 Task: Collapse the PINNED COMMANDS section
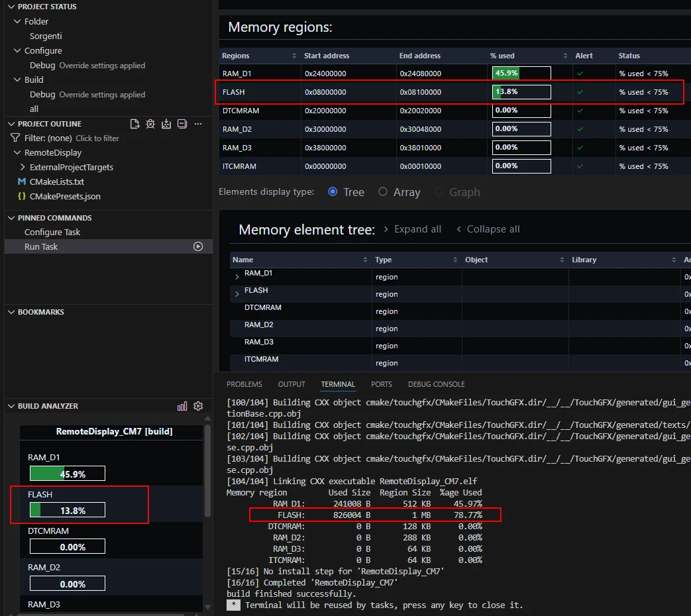pos(11,218)
